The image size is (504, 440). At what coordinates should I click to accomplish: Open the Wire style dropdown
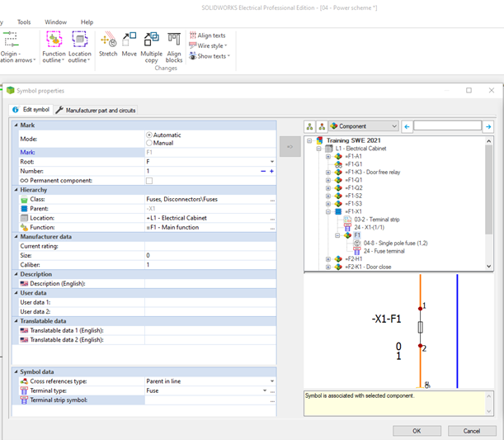point(208,45)
